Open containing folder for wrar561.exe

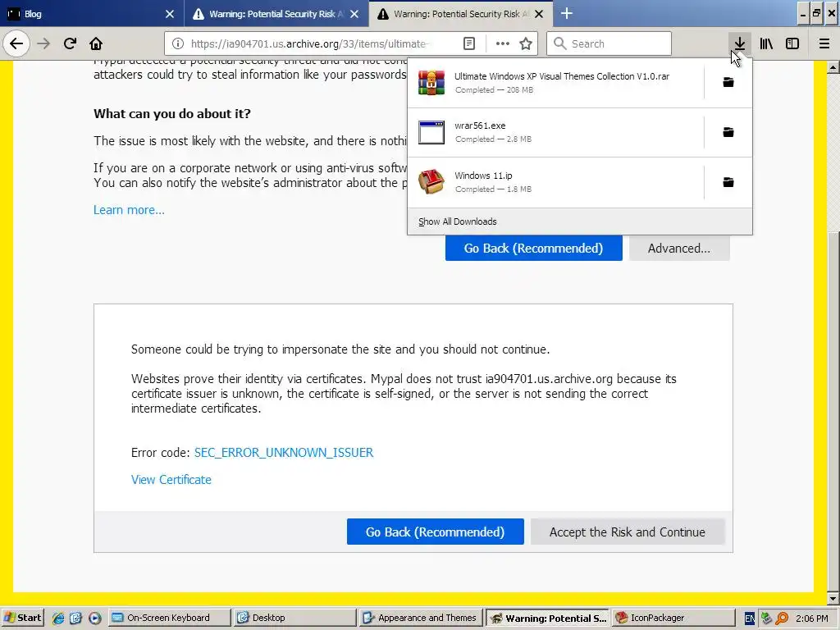[728, 132]
